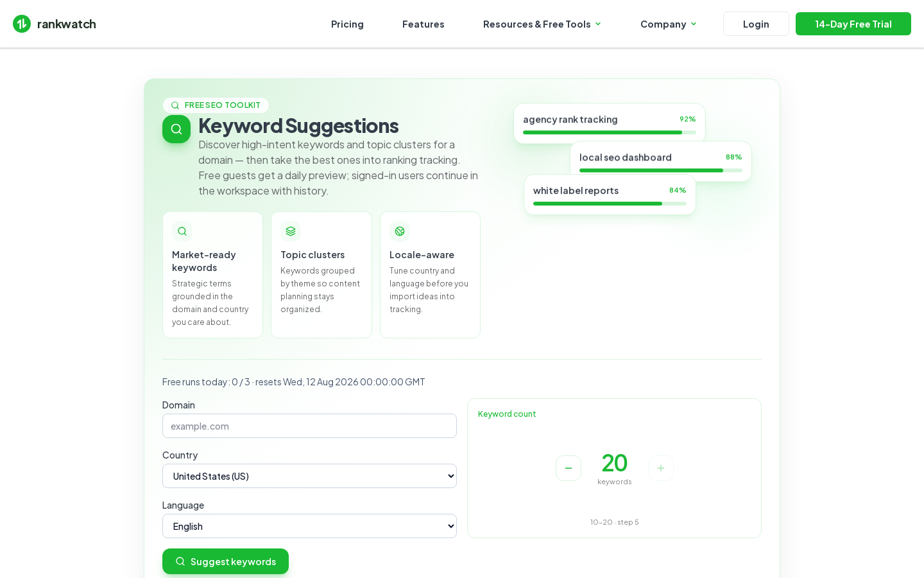The height and width of the screenshot is (578, 924).
Task: Start the 14-Day Free Trial
Action: click(853, 24)
